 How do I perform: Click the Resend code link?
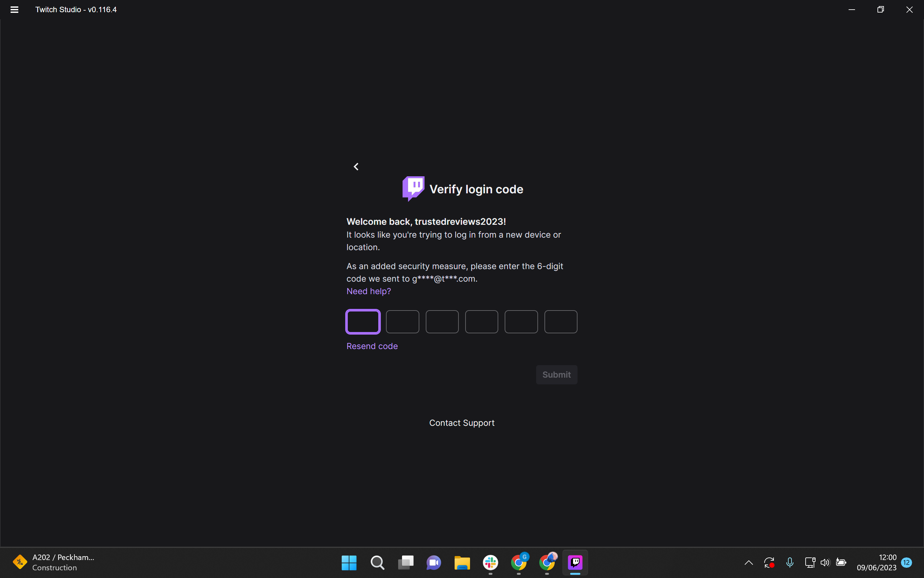pyautogui.click(x=372, y=346)
